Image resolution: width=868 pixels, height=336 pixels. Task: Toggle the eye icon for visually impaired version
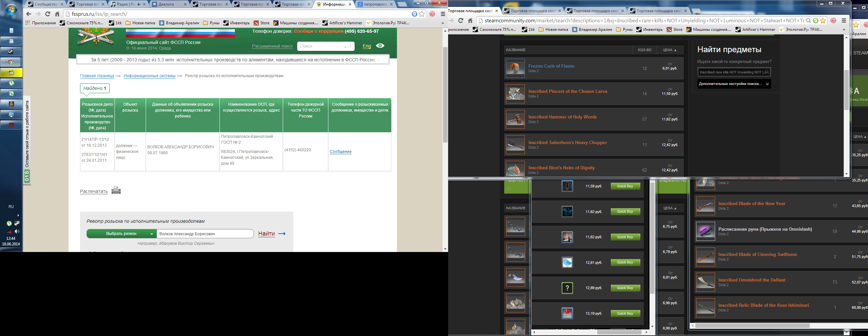pos(380,46)
